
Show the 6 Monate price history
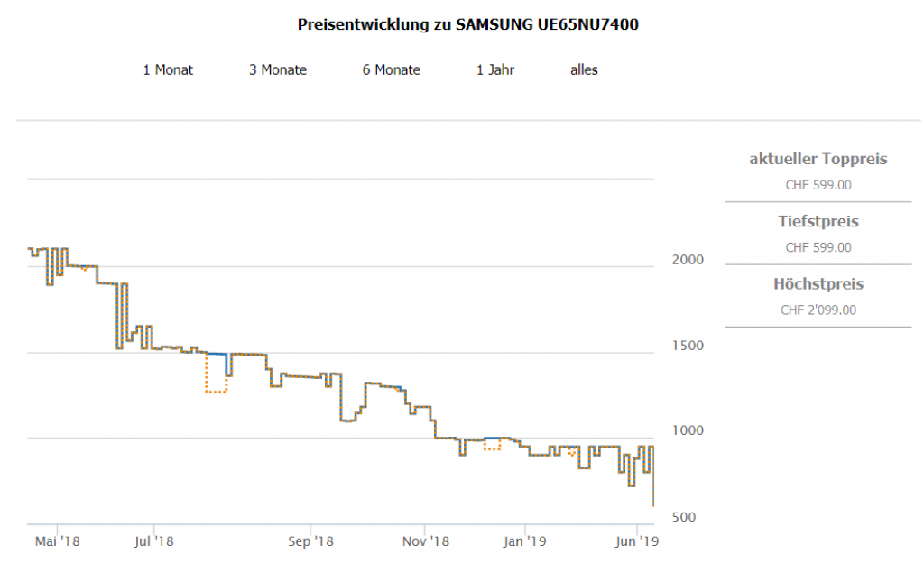pyautogui.click(x=392, y=70)
